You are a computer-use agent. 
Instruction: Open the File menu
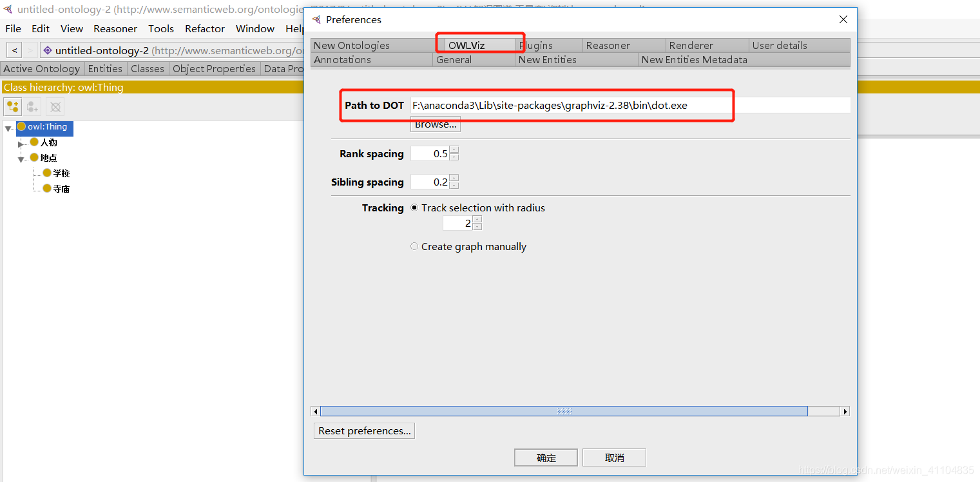[13, 28]
